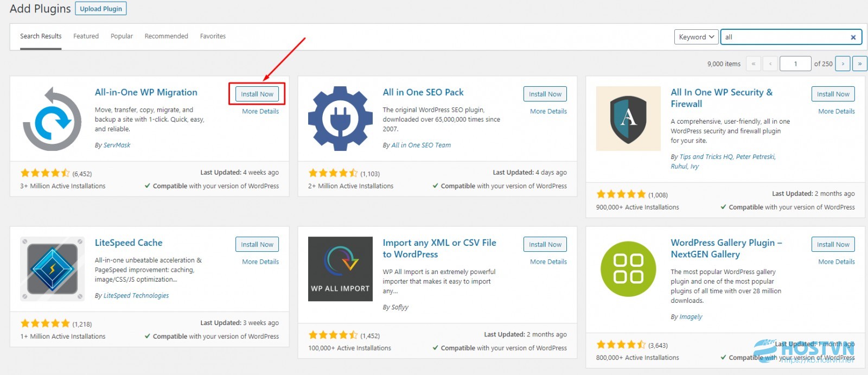Click the All in One SEO Team author link
The height and width of the screenshot is (375, 868).
point(421,145)
